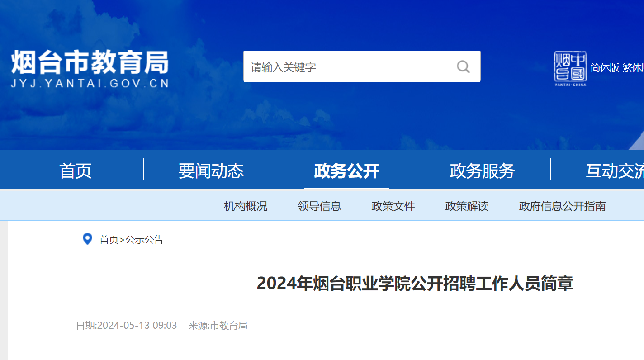Open 首页 in the main navigation bar
Screen dimensions: 644x360
76,171
